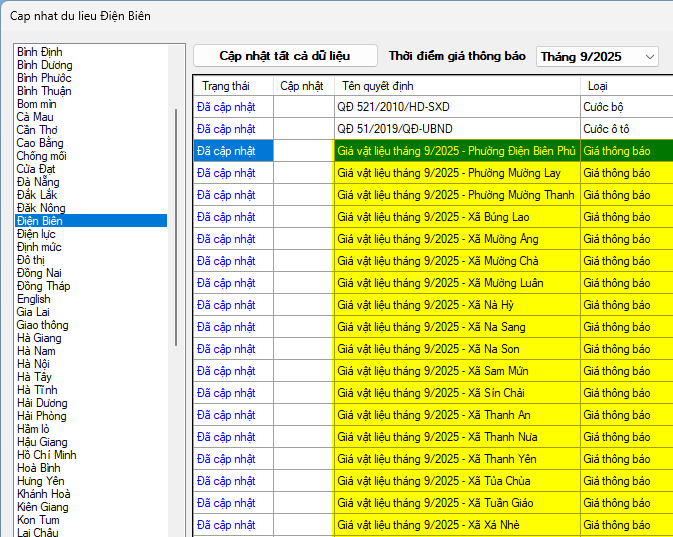The width and height of the screenshot is (673, 537).
Task: Click 'Cập nhật' column header
Action: tap(301, 85)
